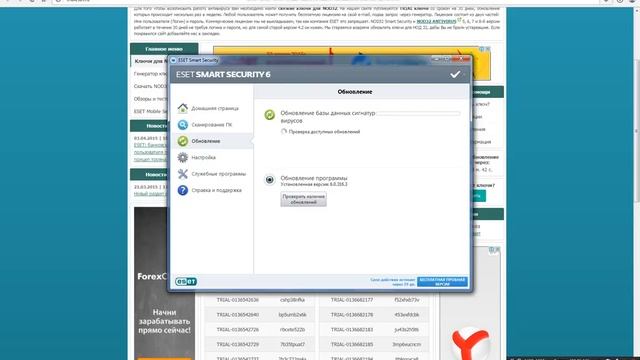Screen dimensions: 640x360
Task: Click Проверить наличие обновлений button
Action: pos(303,199)
